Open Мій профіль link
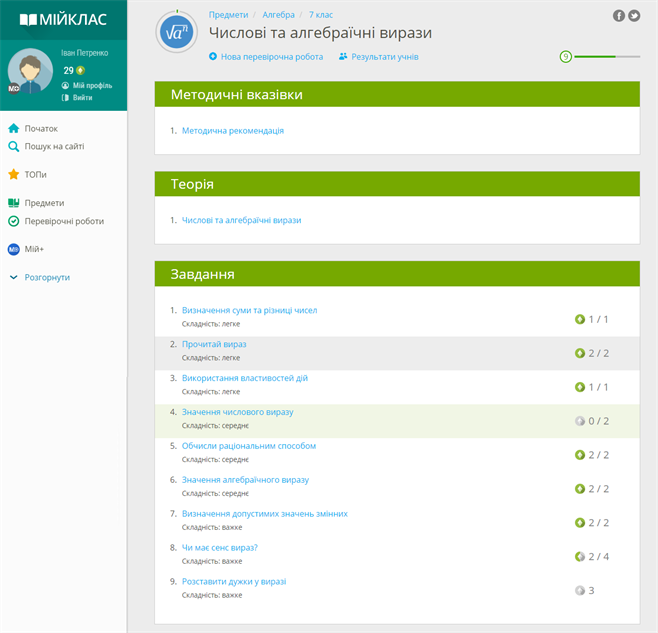The height and width of the screenshot is (633, 658). pos(92,86)
